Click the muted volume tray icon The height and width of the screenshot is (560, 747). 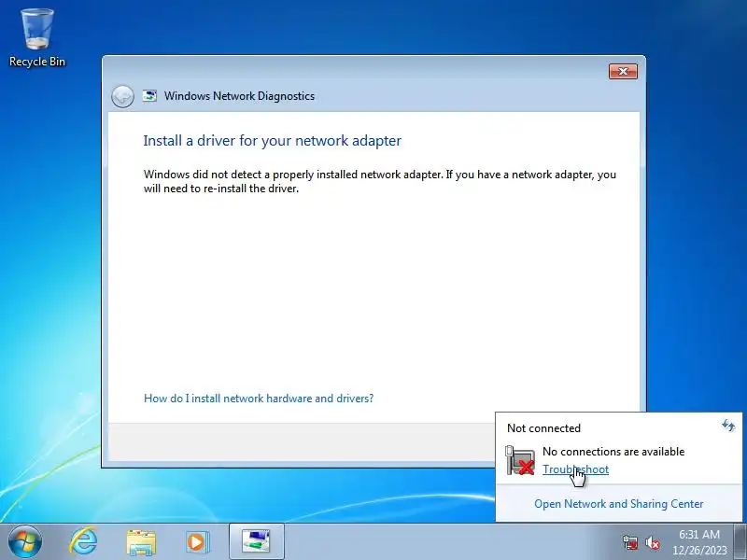[652, 542]
